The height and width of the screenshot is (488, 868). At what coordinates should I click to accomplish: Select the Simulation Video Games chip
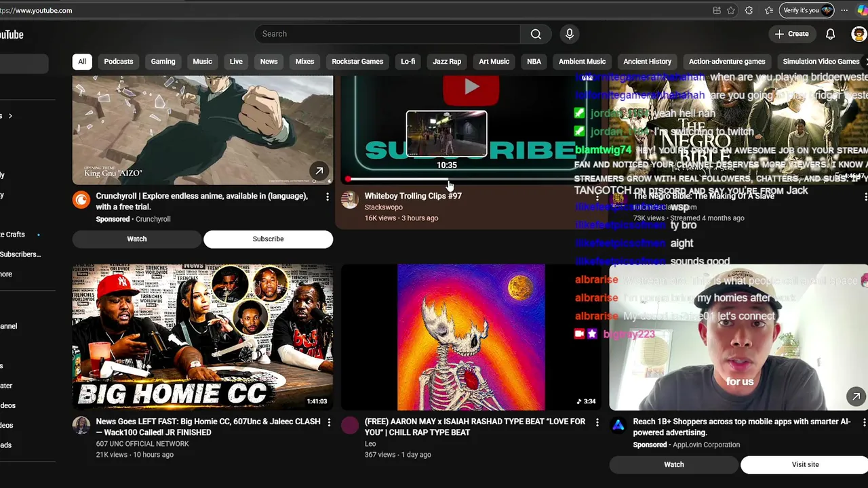tap(821, 62)
